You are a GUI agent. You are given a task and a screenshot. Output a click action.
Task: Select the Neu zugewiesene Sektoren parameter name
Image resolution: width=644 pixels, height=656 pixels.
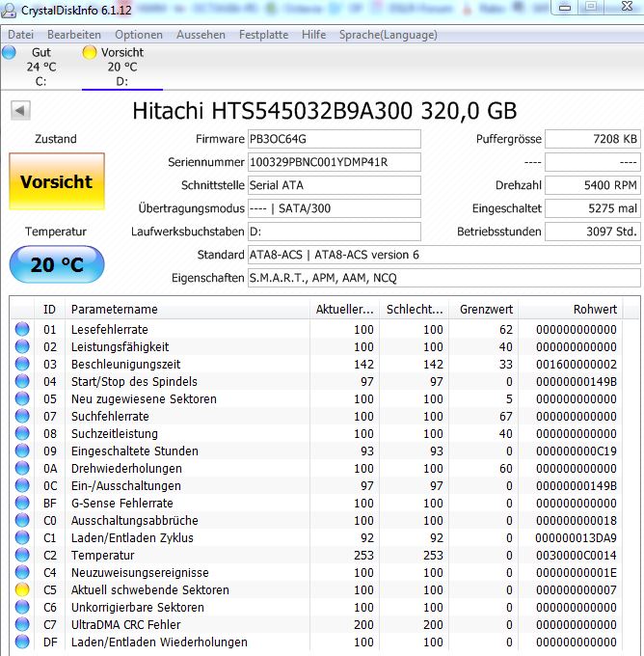point(144,399)
